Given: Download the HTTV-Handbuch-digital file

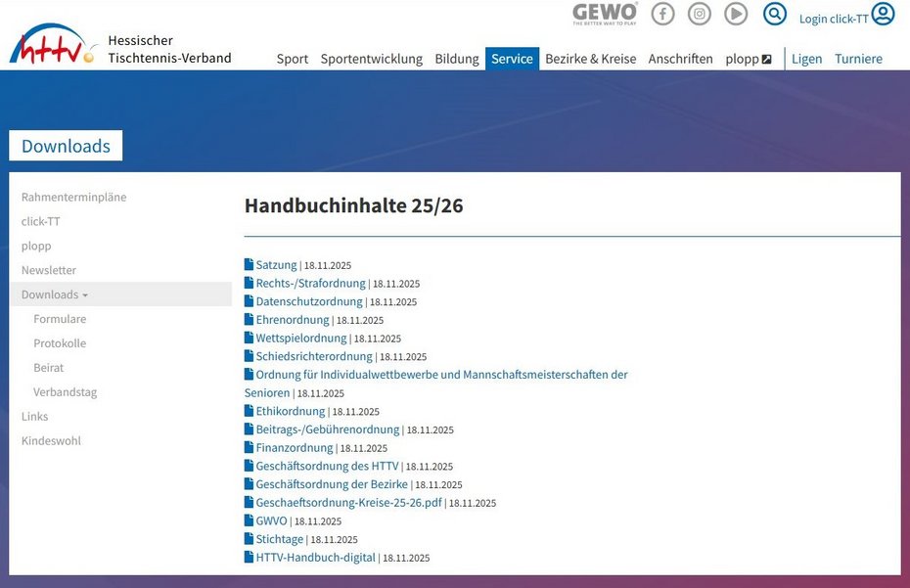Looking at the screenshot, I should tap(315, 558).
